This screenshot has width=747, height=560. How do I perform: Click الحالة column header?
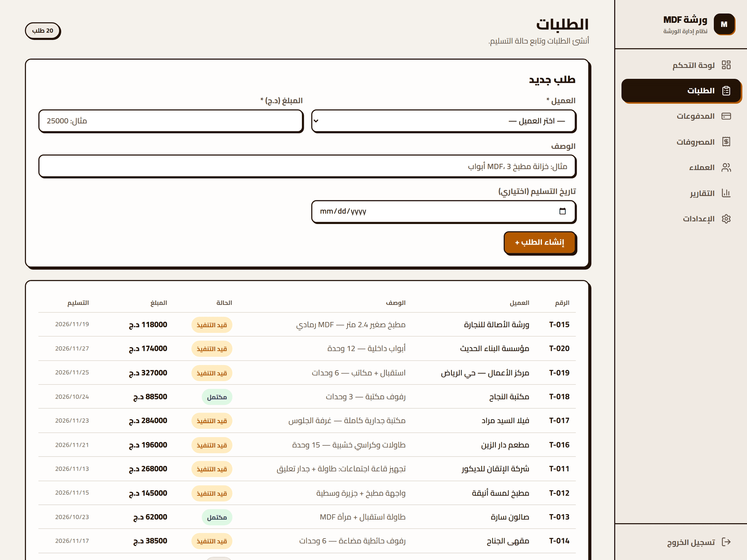pyautogui.click(x=224, y=303)
